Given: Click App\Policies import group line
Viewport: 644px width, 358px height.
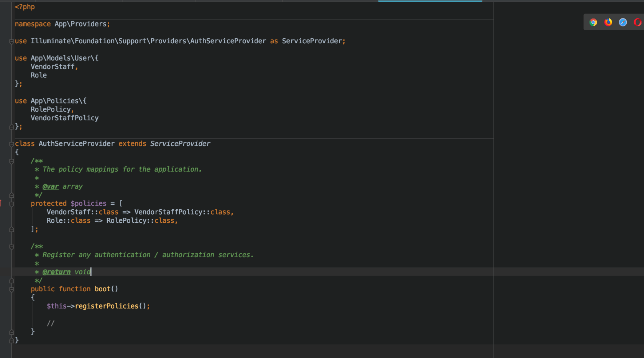Looking at the screenshot, I should pyautogui.click(x=51, y=101).
